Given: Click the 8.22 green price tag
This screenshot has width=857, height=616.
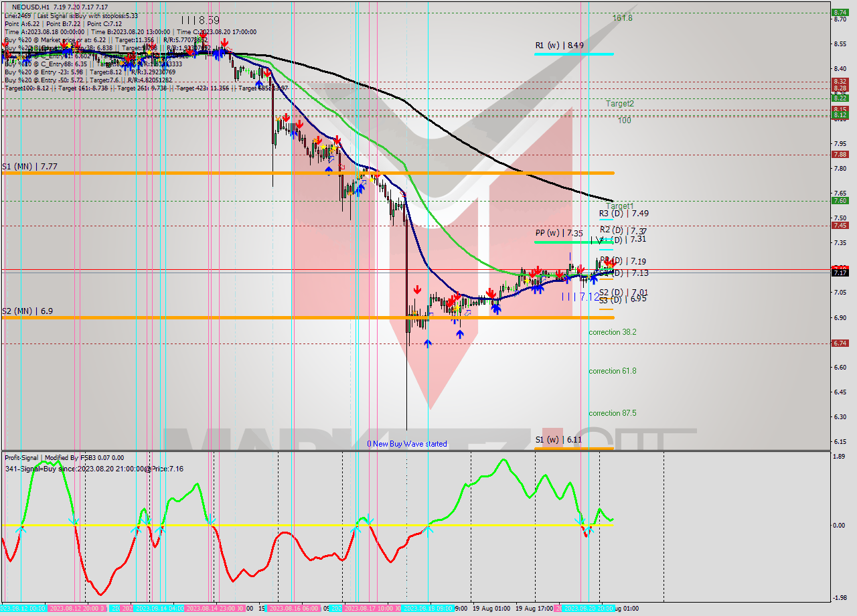Looking at the screenshot, I should (840, 98).
